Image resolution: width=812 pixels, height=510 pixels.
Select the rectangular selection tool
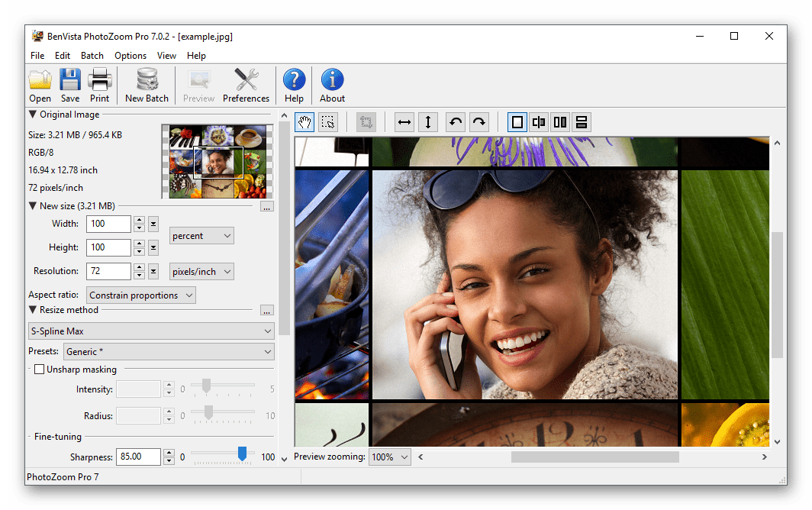point(328,122)
